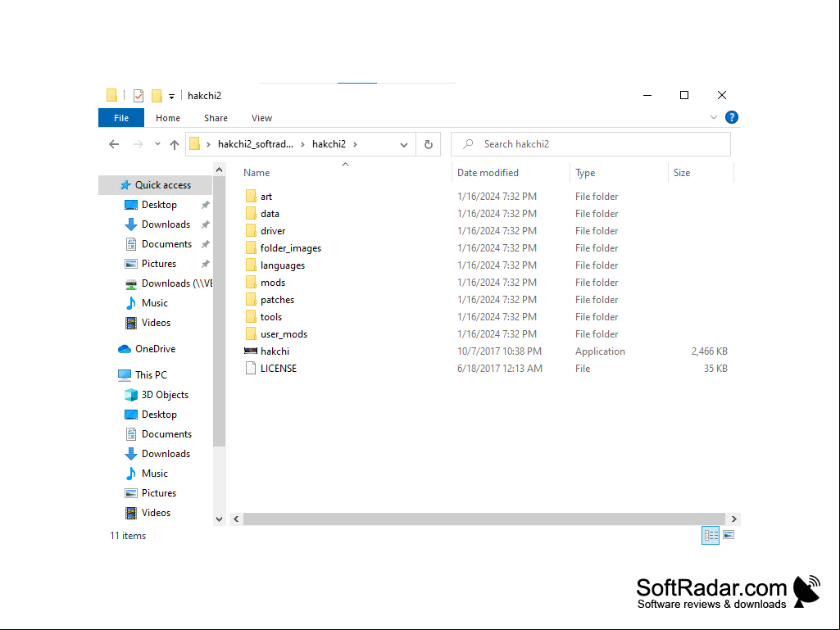Click the Application type cell
The image size is (840, 630).
tap(600, 351)
